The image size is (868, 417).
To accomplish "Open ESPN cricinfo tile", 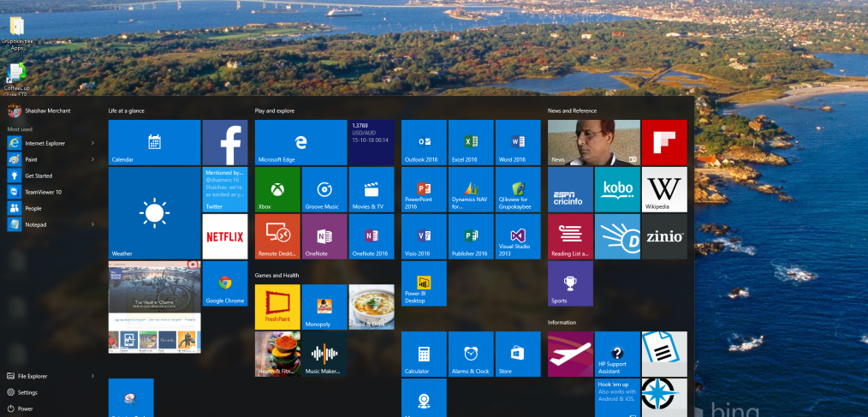I will [x=571, y=189].
